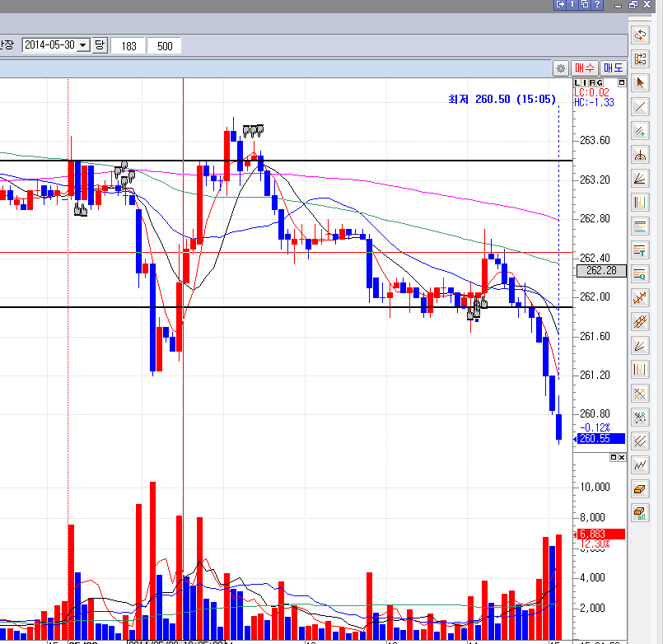Select the vertical time zone lines tool
663x644 pixels.
coord(640,203)
